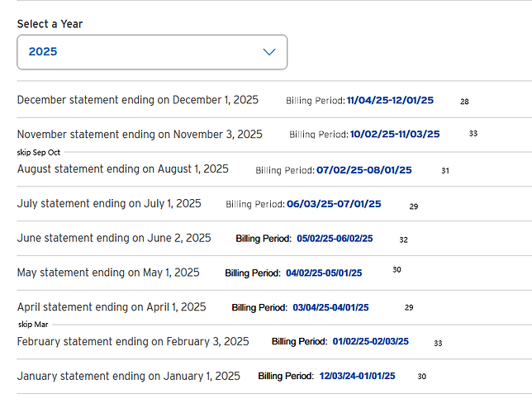Screen dimensions: 532x413
Task: View April statement ending April 1, 2025
Action: coord(112,306)
